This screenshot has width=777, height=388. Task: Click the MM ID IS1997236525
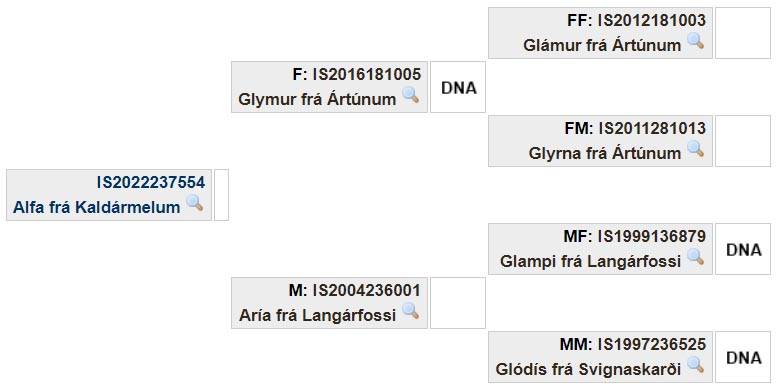pyautogui.click(x=652, y=345)
